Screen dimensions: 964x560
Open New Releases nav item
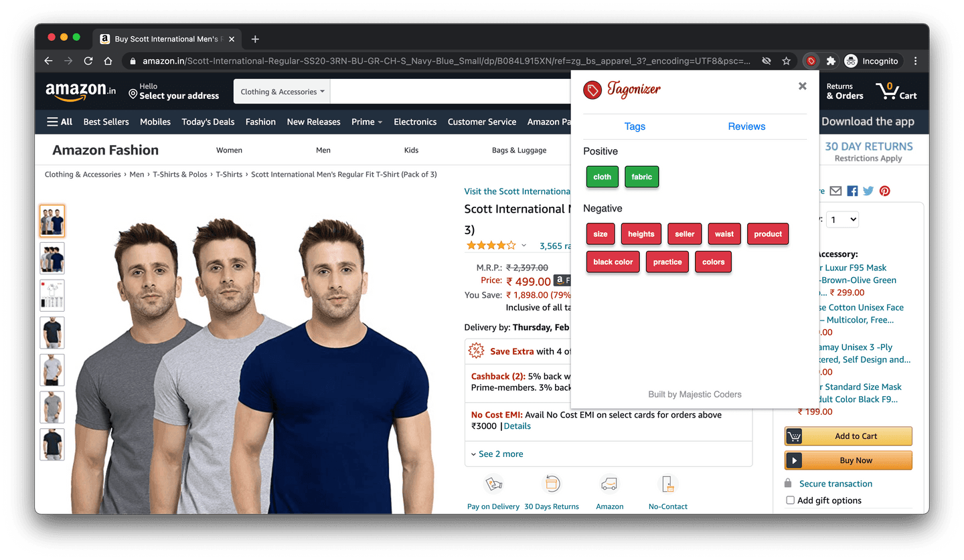[313, 122]
